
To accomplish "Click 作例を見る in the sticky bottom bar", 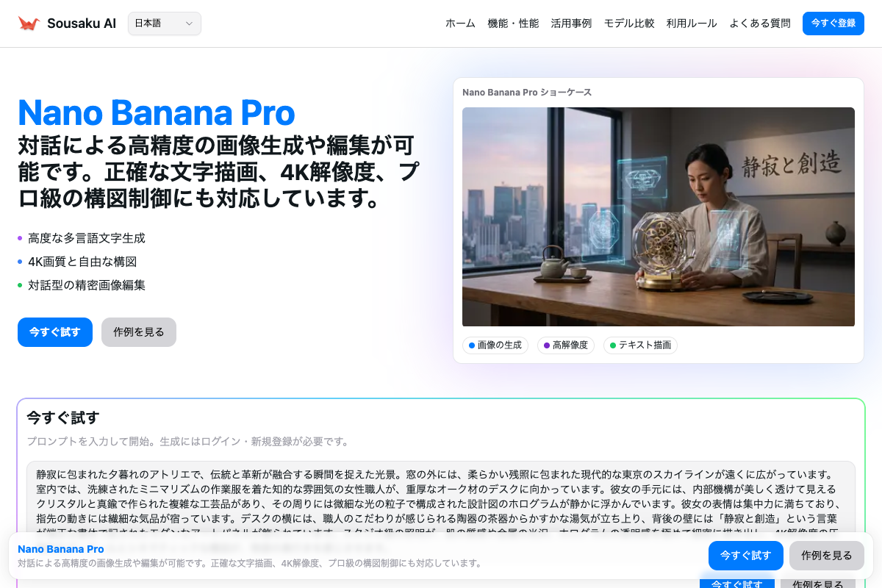I will pyautogui.click(x=827, y=556).
